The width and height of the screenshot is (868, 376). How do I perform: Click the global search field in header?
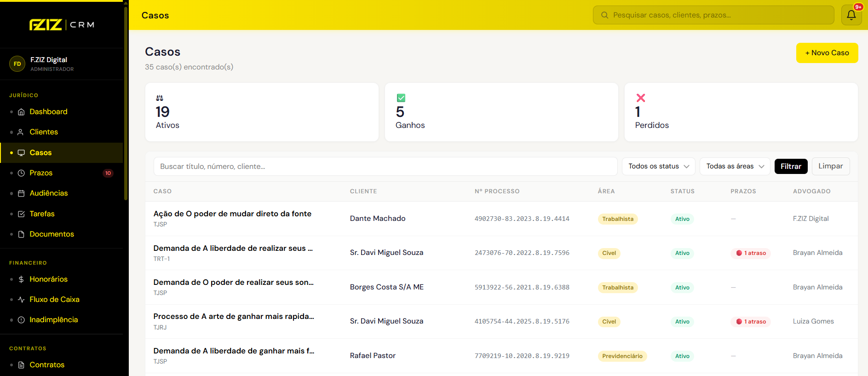[x=713, y=15]
